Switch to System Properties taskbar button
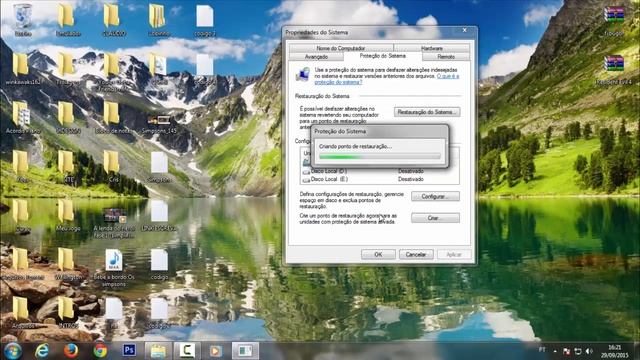 (245, 351)
